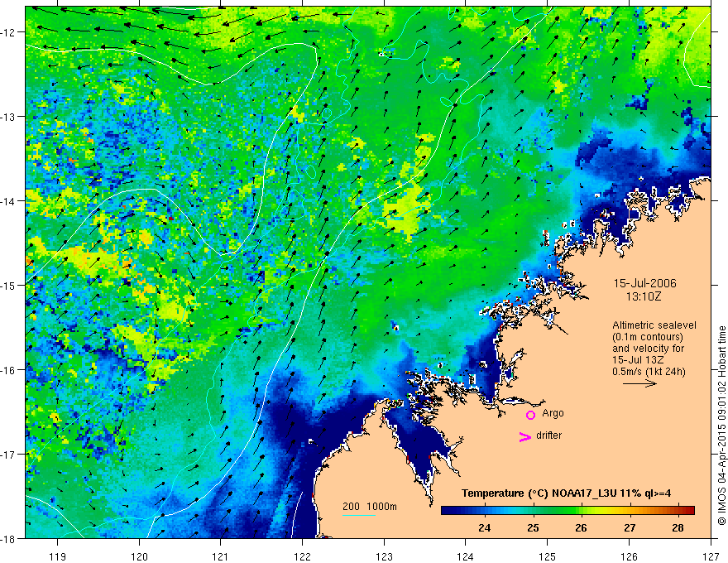
Task: Click longitude axis label "122"
Action: (302, 556)
